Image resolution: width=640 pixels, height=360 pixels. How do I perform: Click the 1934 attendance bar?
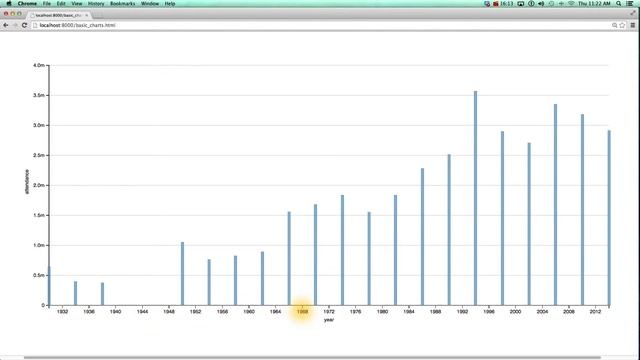[76, 293]
